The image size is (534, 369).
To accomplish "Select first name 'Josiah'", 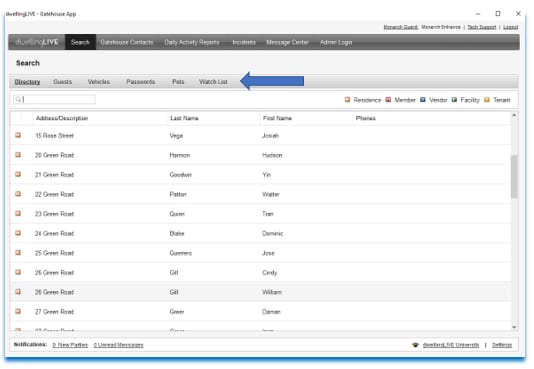I will point(270,135).
